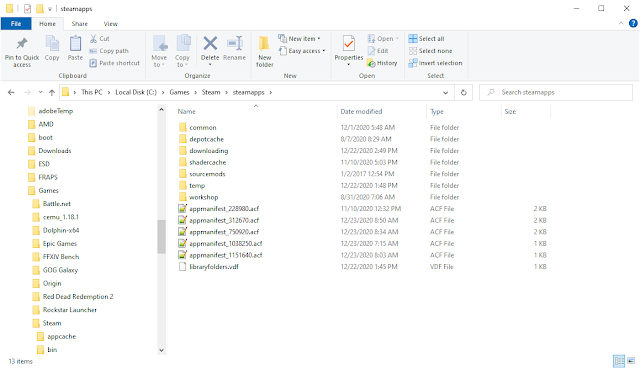The image size is (640, 368).
Task: Refresh the steamapps folder view
Action: tap(464, 93)
